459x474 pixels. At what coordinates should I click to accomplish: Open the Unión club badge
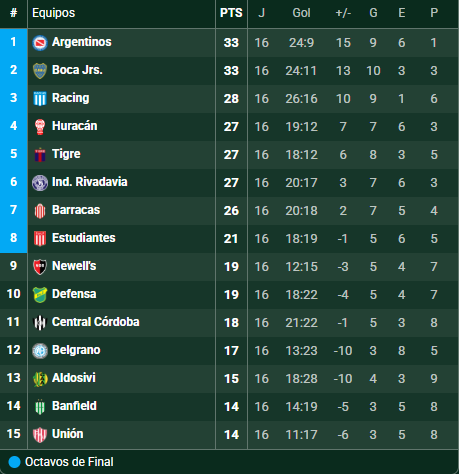click(x=40, y=435)
